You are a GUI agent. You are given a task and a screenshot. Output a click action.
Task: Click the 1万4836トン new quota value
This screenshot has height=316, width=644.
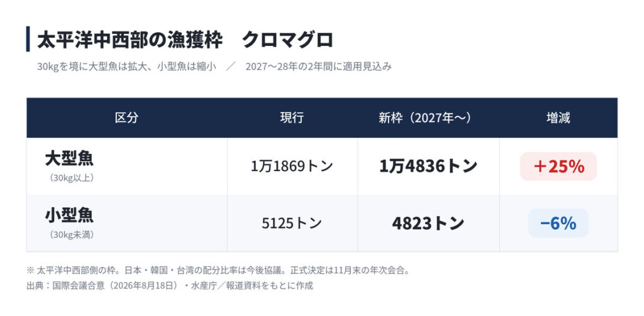coord(428,166)
